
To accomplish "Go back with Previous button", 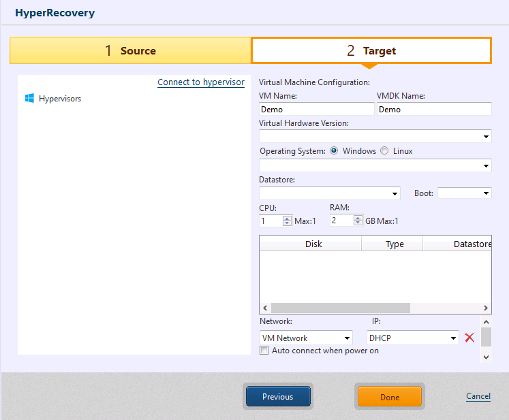I will click(277, 397).
